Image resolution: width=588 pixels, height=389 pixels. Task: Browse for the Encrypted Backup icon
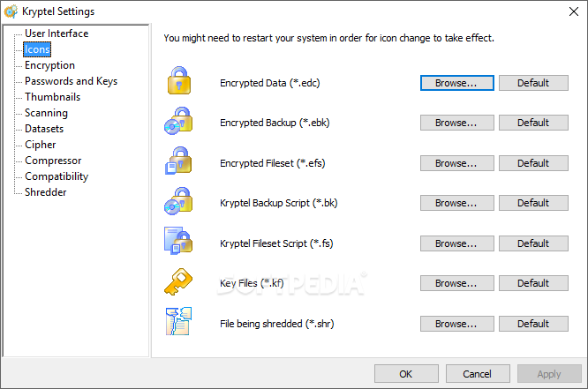click(456, 123)
